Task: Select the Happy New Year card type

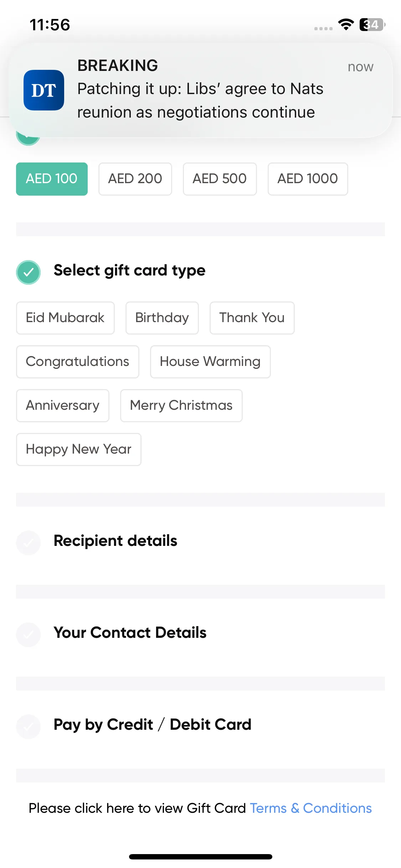Action: 78,449
